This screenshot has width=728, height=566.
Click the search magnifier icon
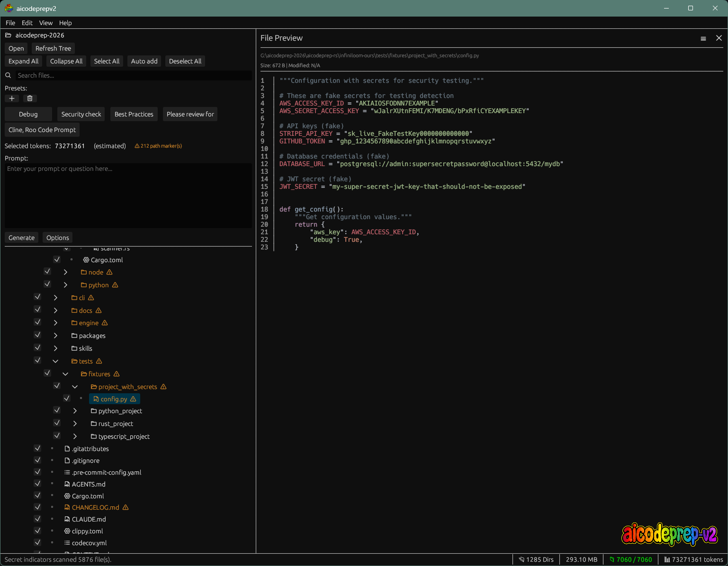point(8,75)
